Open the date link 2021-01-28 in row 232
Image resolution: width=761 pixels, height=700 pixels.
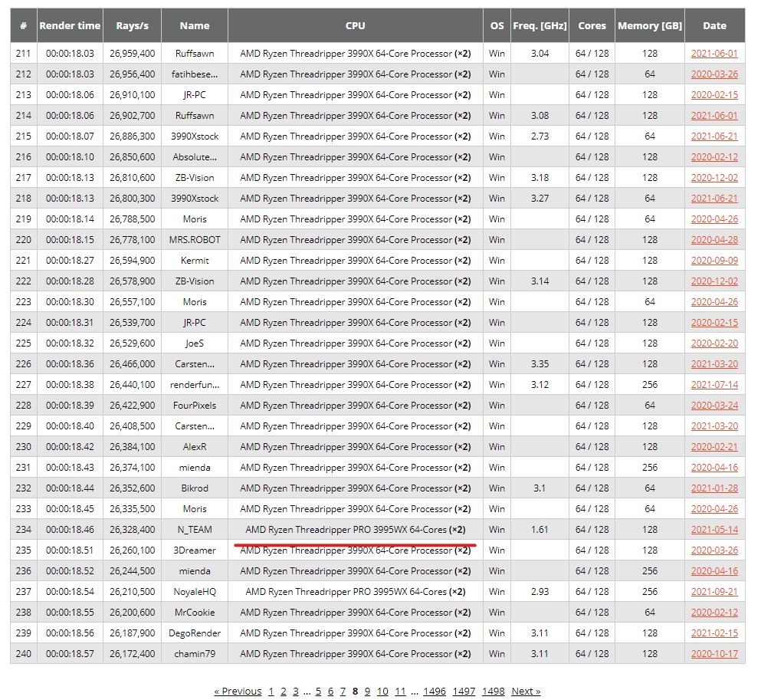[x=714, y=488]
